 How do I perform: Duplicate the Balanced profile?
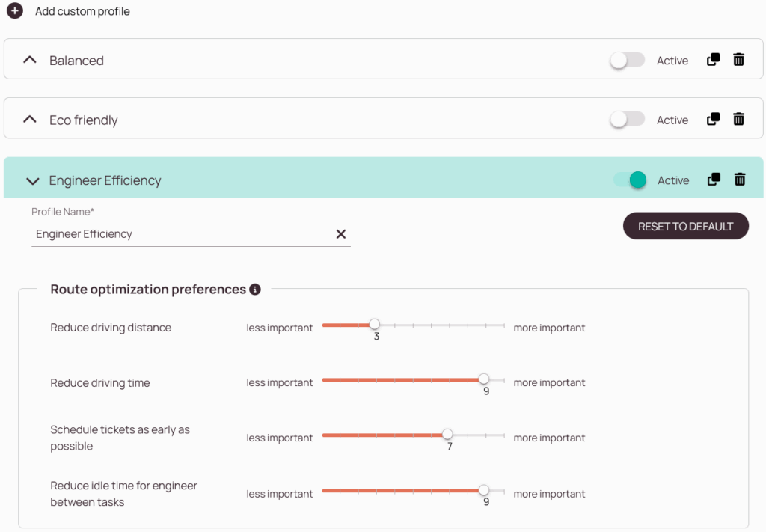click(713, 60)
